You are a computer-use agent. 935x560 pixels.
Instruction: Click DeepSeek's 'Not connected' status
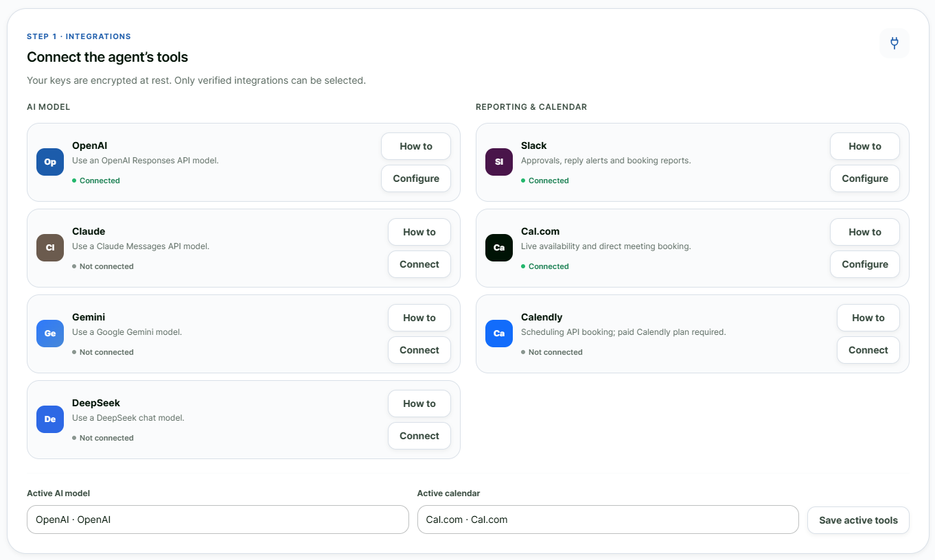click(106, 438)
